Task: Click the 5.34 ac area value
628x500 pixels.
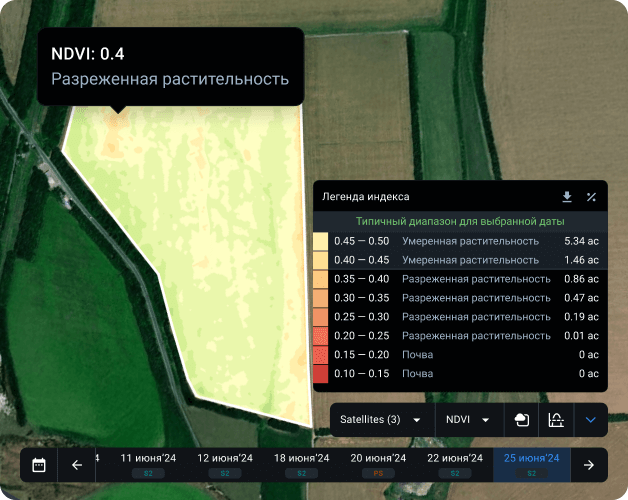Action: [x=581, y=241]
